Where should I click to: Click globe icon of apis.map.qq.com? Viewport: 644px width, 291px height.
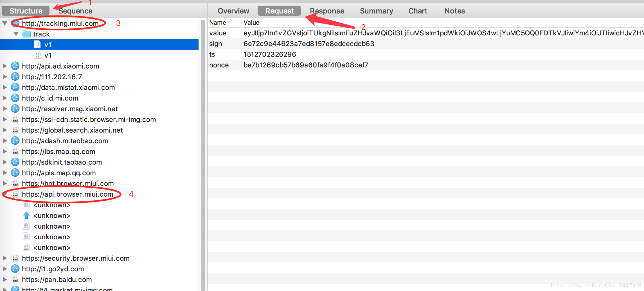coord(15,173)
